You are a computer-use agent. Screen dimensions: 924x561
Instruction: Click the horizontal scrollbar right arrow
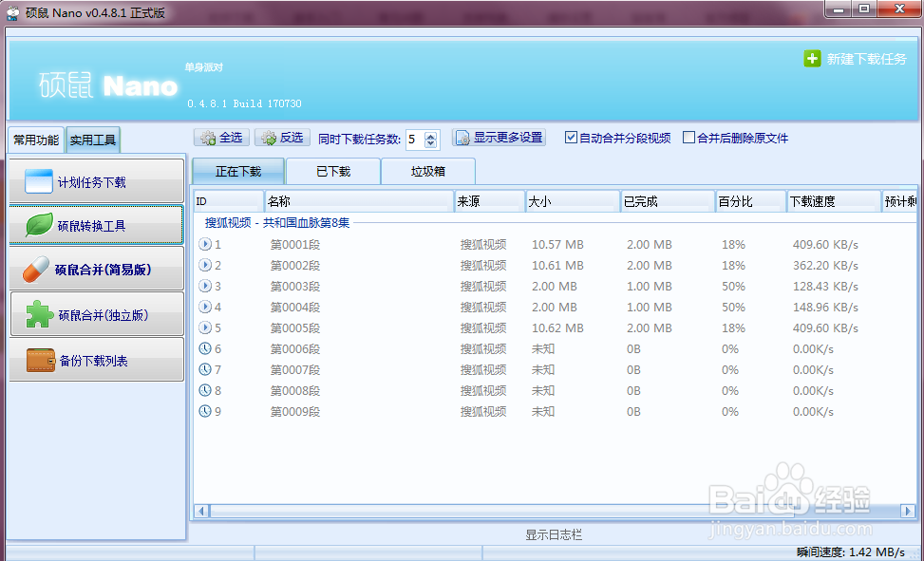(908, 511)
